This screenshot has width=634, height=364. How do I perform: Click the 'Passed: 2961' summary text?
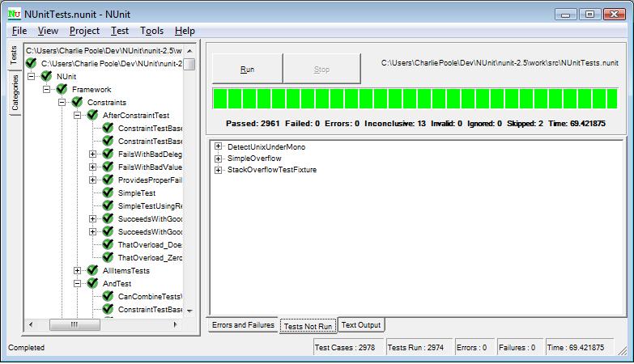pyautogui.click(x=253, y=123)
